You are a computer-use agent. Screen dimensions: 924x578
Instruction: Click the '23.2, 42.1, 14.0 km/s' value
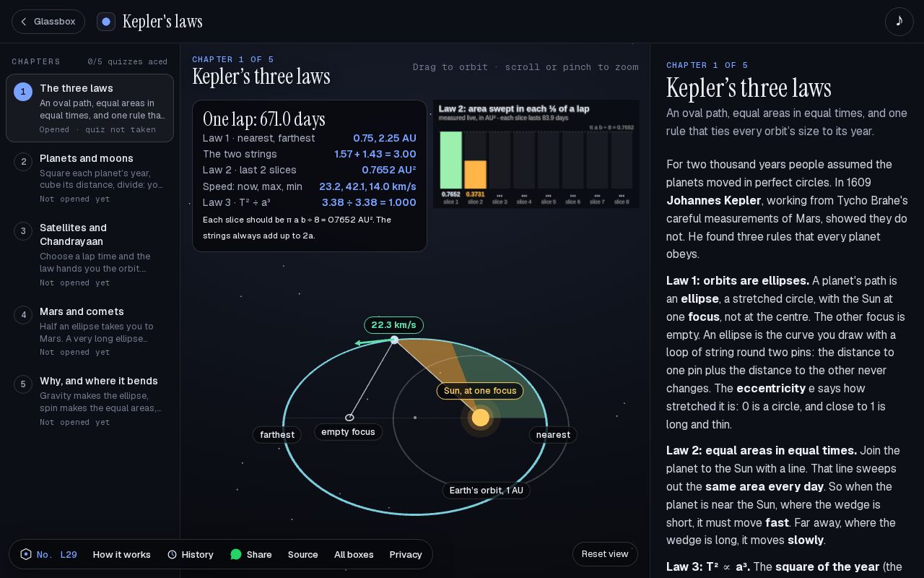[368, 186]
